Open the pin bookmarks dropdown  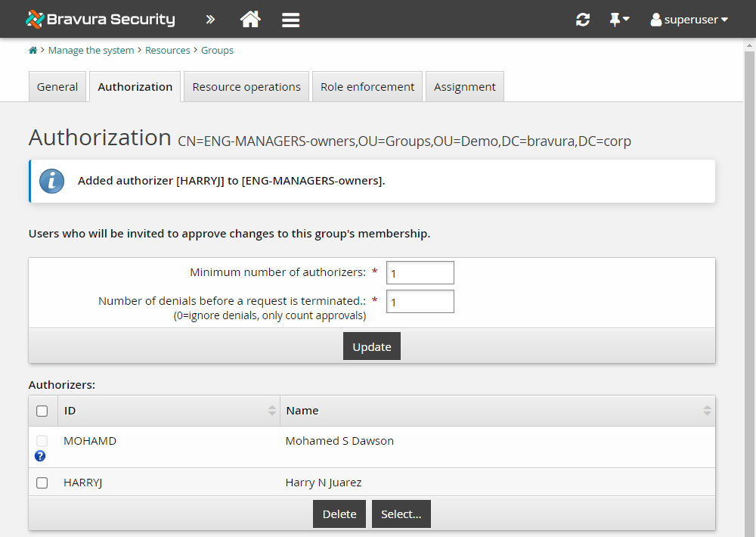(619, 19)
